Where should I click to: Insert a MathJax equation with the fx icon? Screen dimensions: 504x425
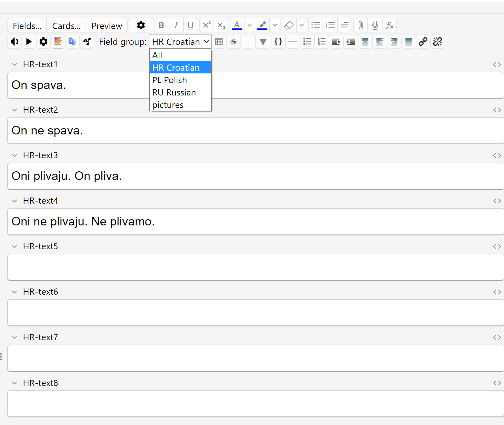[x=389, y=25]
